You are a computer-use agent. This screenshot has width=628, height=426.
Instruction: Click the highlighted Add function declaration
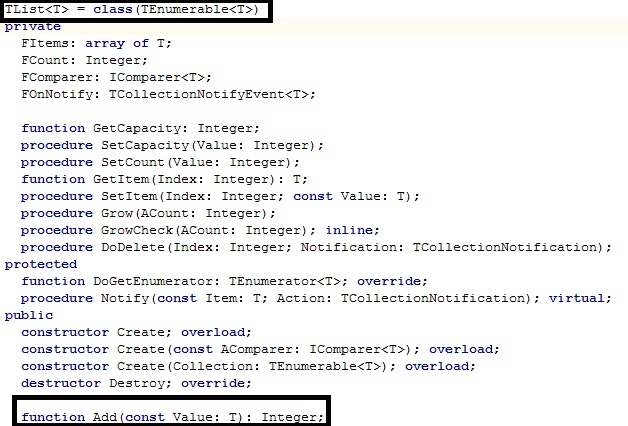click(172, 416)
